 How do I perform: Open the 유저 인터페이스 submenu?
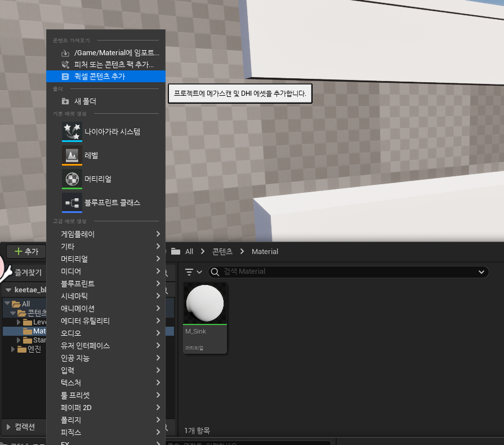tap(106, 346)
